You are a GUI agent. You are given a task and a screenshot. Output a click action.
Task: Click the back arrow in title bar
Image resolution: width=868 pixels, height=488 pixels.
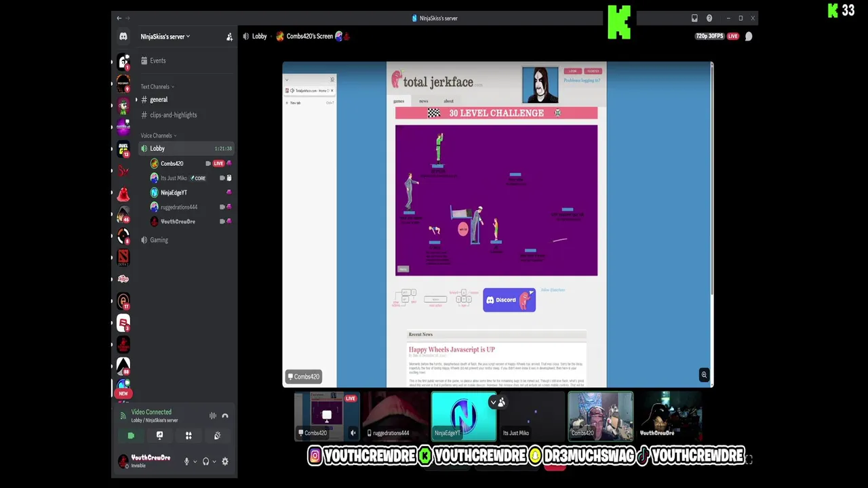pyautogui.click(x=119, y=18)
